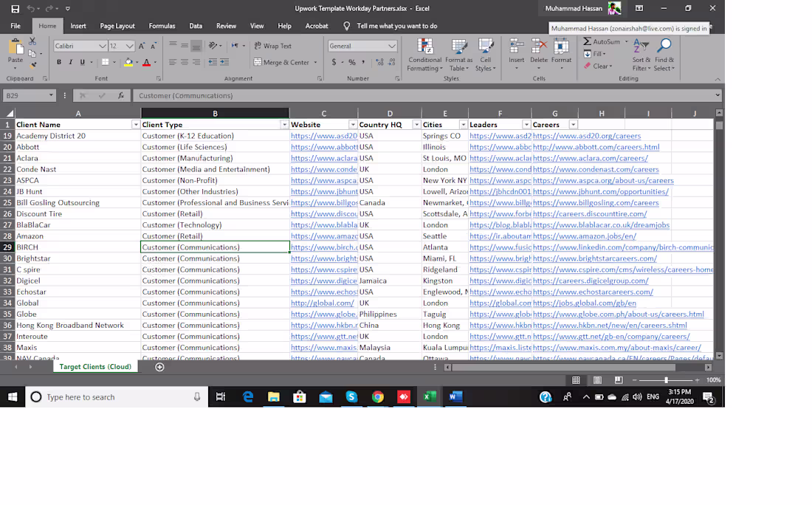
Task: Add a new sheet with plus icon
Action: click(x=159, y=367)
